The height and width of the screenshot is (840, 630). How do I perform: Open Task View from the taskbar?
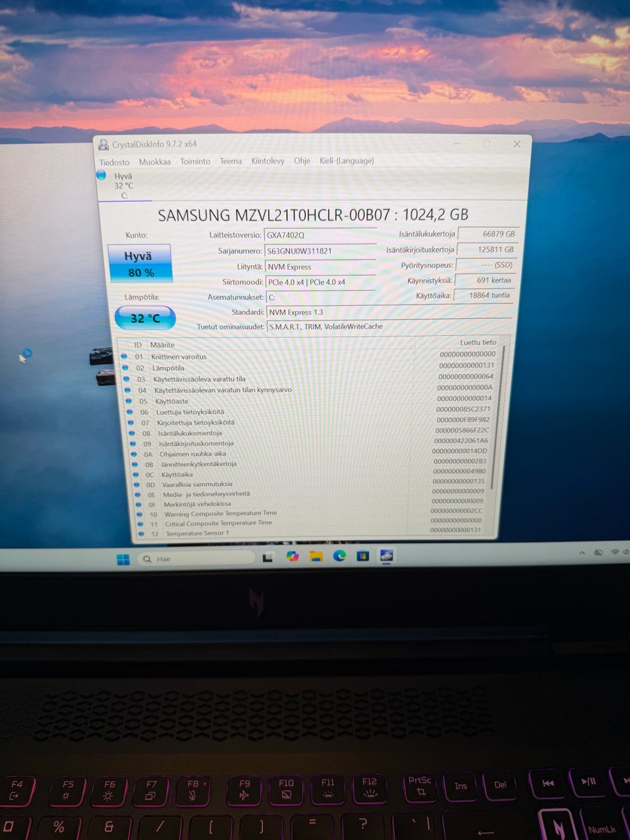[x=268, y=558]
